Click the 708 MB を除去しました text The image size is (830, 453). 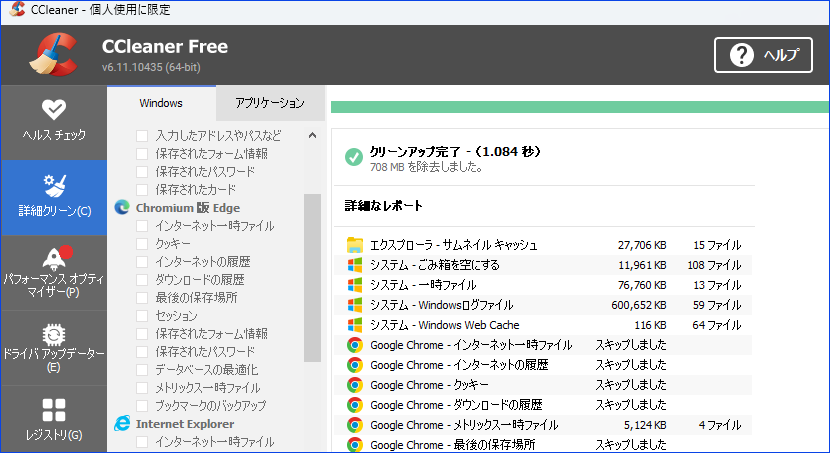coord(426,167)
